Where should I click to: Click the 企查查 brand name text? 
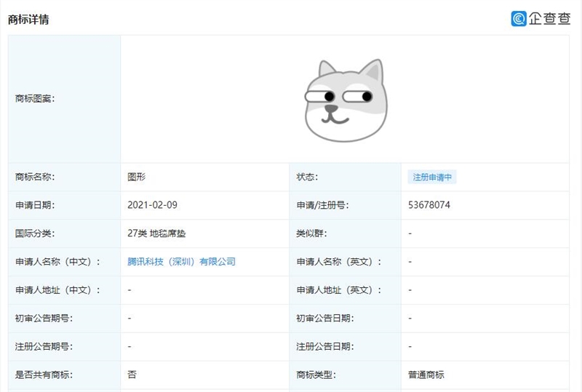[550, 19]
